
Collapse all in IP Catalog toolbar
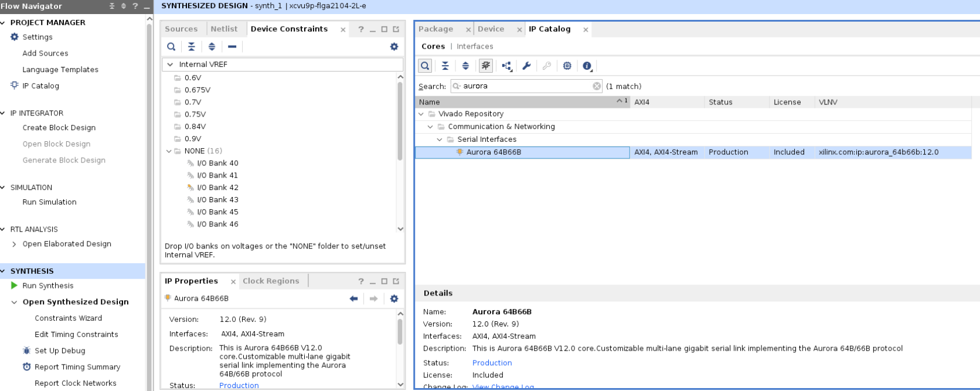pos(445,66)
